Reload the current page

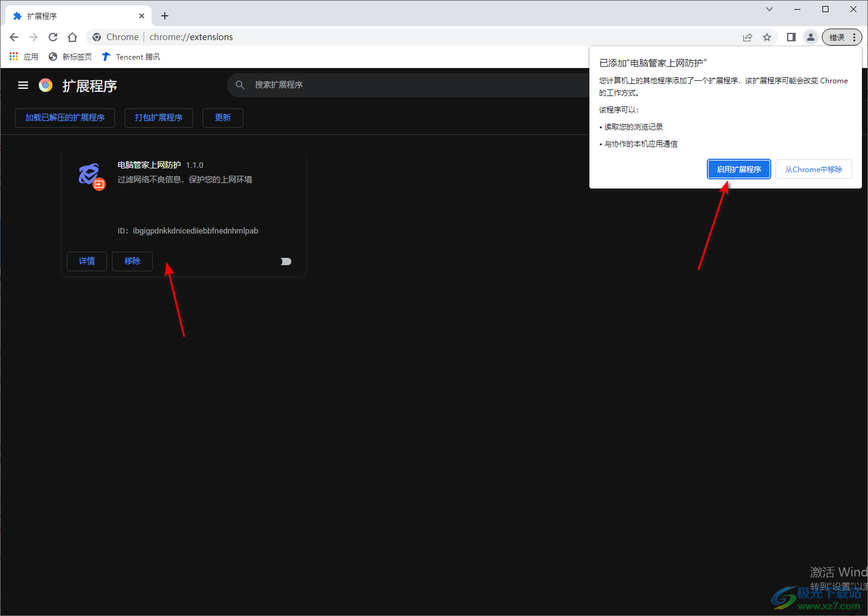pyautogui.click(x=53, y=37)
